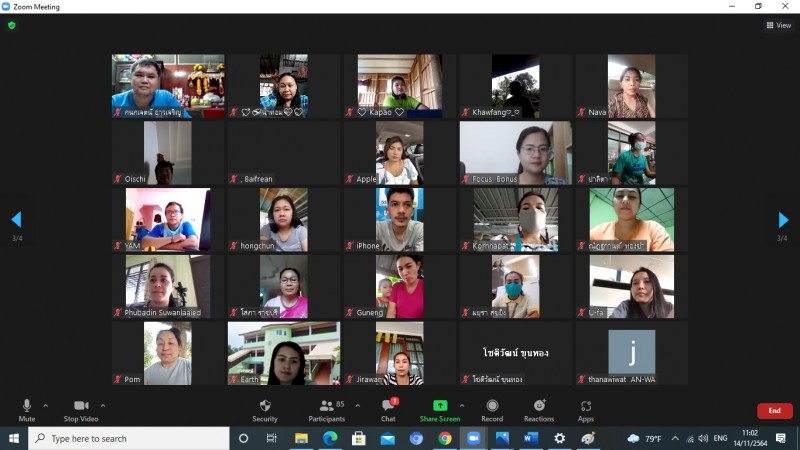This screenshot has width=800, height=450.
Task: Open Reactions emoji menu
Action: pyautogui.click(x=539, y=409)
